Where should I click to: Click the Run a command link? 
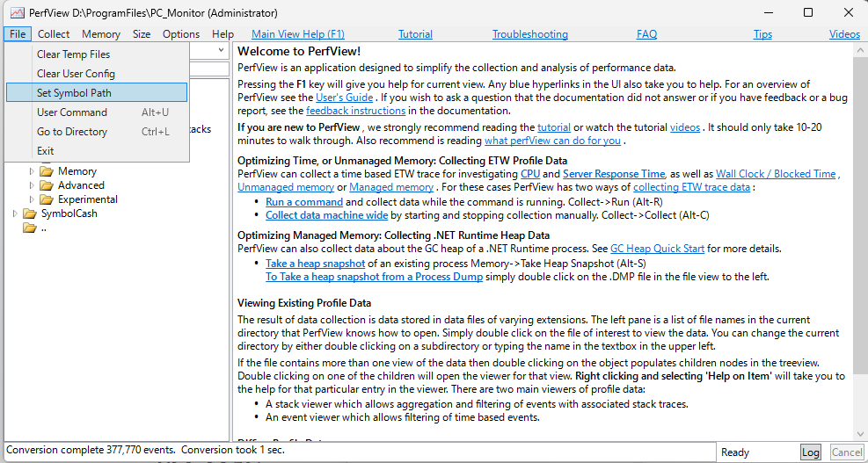(304, 201)
